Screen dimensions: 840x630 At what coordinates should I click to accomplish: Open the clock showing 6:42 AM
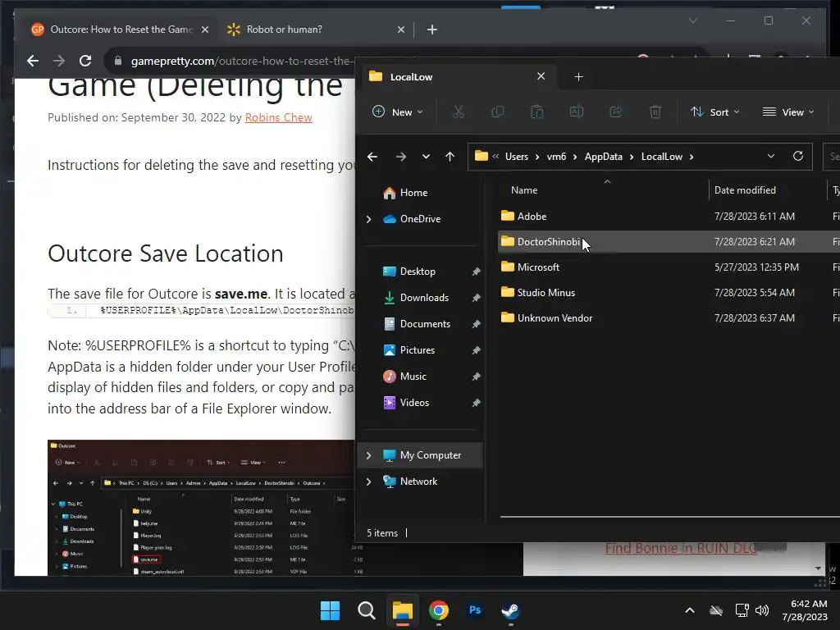pos(805,610)
